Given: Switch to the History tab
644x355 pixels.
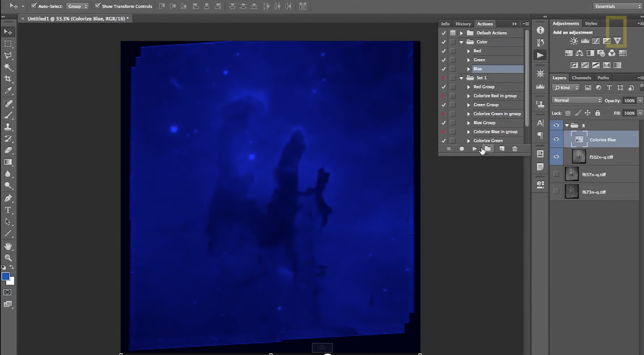Looking at the screenshot, I should (463, 24).
